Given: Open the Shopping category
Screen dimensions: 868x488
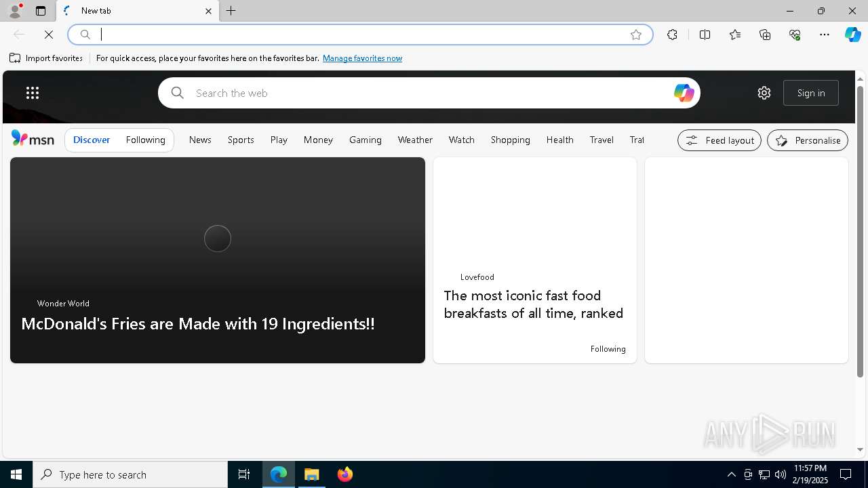Looking at the screenshot, I should 511,140.
